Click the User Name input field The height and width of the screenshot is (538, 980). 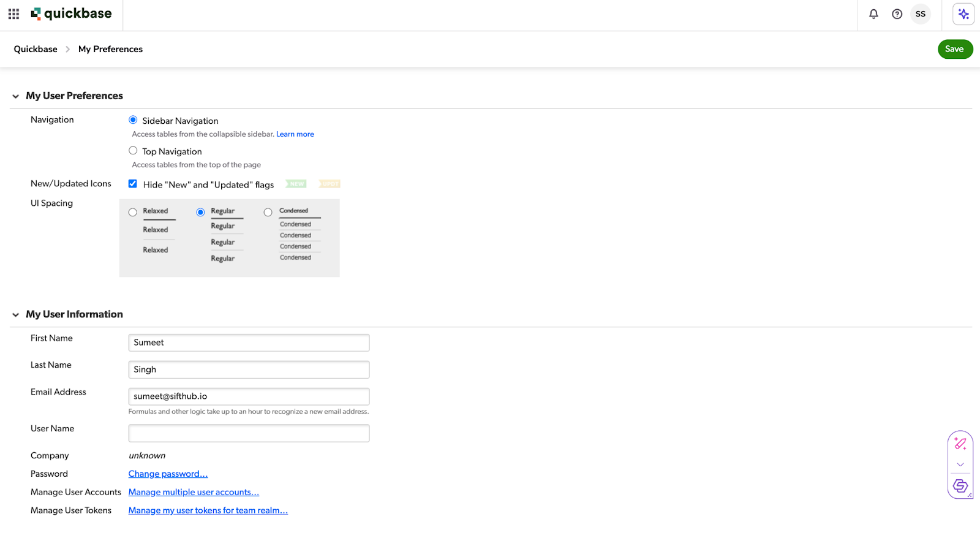pyautogui.click(x=249, y=433)
